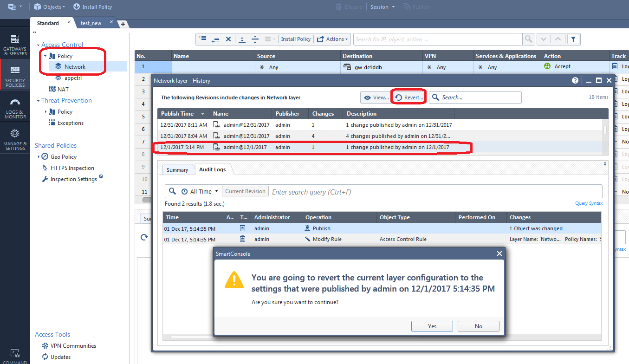Click the refresh icon behind History window
The width and height of the screenshot is (629, 364).
pos(144,237)
